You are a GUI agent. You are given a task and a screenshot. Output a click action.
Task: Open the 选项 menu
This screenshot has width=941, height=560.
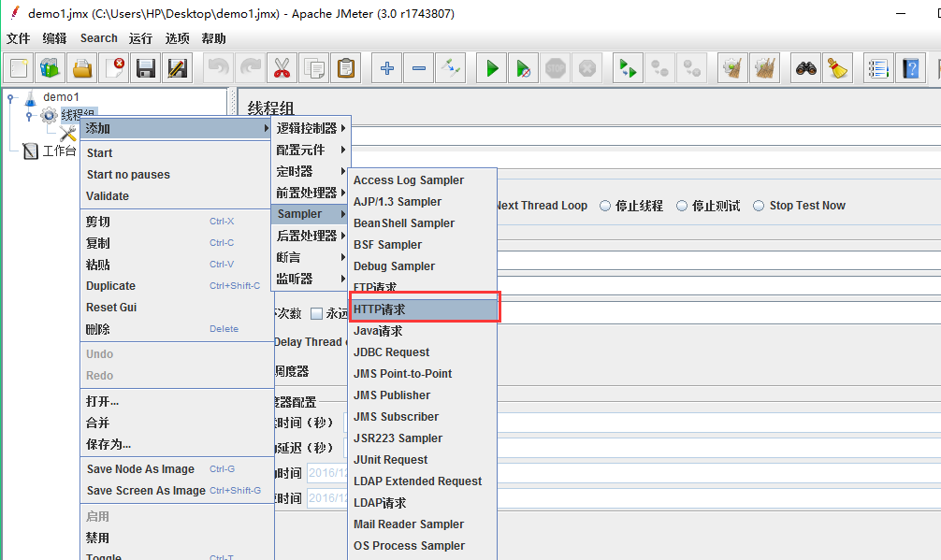click(x=177, y=38)
